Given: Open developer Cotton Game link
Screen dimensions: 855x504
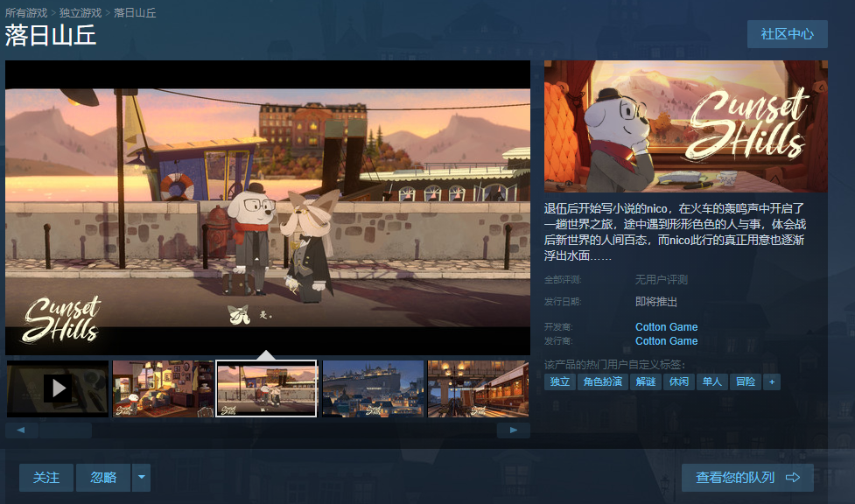Looking at the screenshot, I should (x=666, y=326).
